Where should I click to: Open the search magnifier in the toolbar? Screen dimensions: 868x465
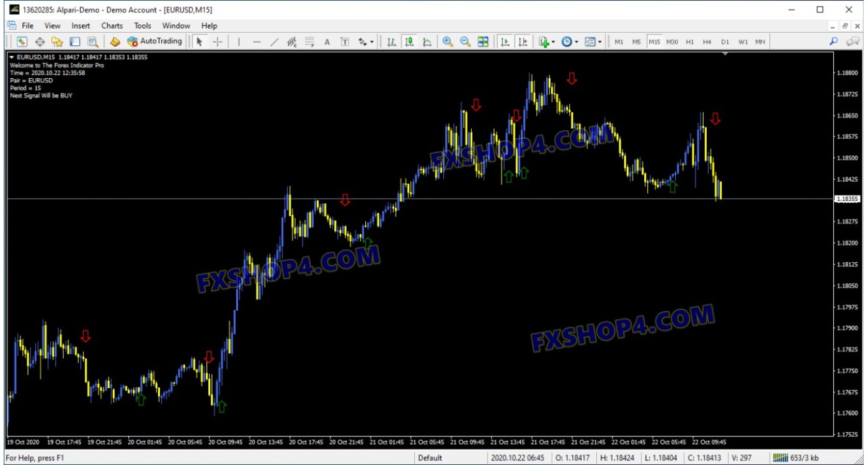click(834, 42)
